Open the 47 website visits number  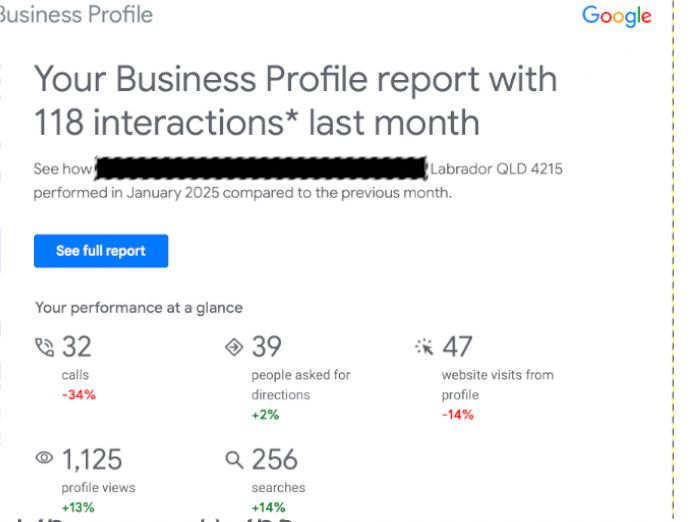[457, 346]
